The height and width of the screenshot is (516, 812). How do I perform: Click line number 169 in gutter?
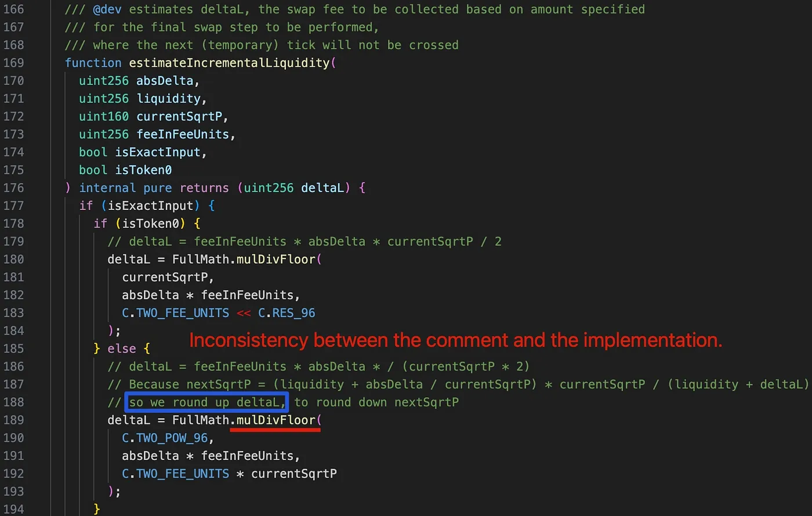[x=13, y=63]
